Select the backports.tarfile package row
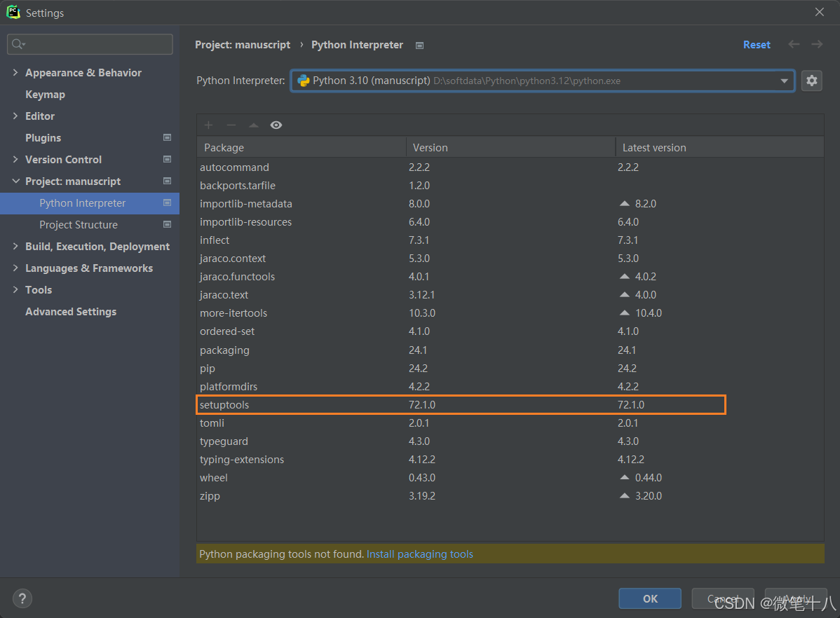This screenshot has height=618, width=840. (510, 185)
